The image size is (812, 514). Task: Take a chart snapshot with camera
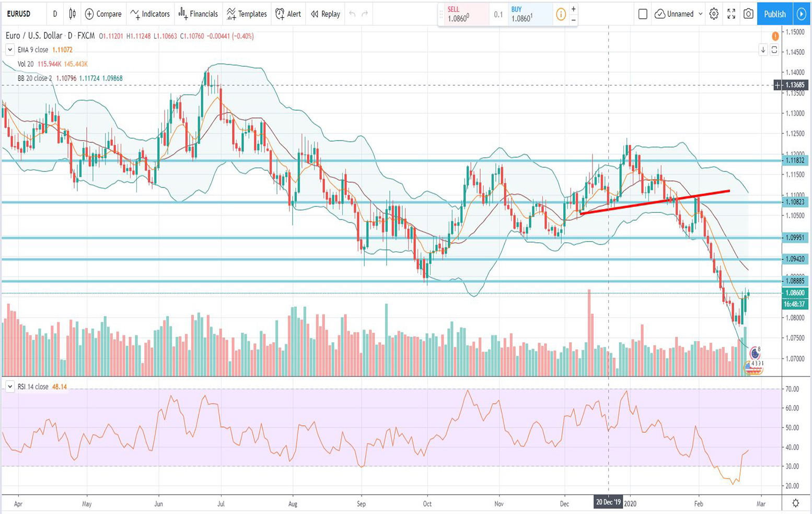point(748,14)
